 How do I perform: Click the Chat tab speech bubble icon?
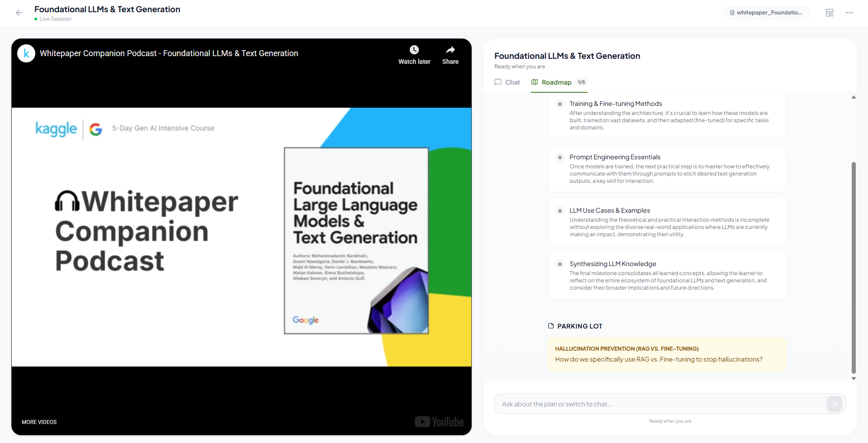click(498, 82)
